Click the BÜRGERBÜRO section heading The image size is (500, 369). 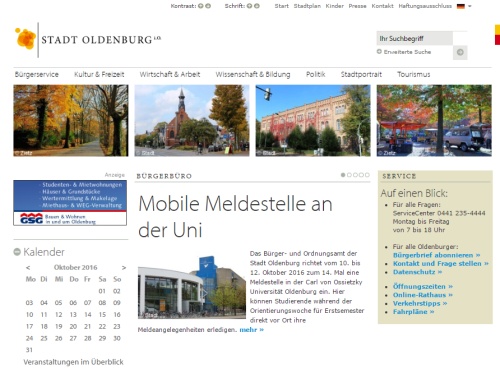tap(164, 176)
